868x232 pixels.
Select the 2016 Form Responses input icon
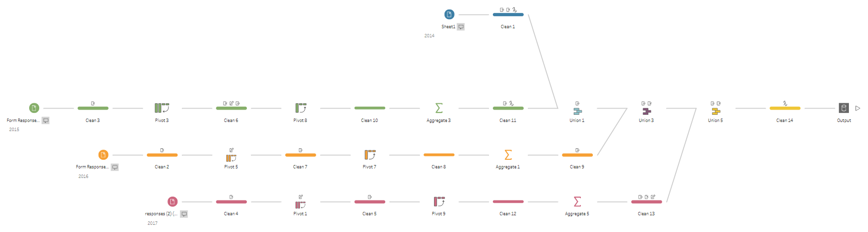click(x=103, y=155)
